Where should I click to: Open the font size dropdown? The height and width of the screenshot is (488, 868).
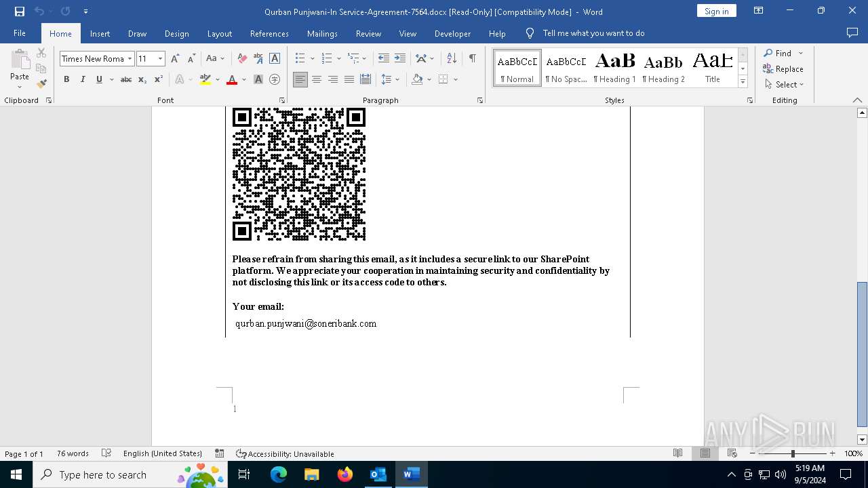(x=161, y=59)
